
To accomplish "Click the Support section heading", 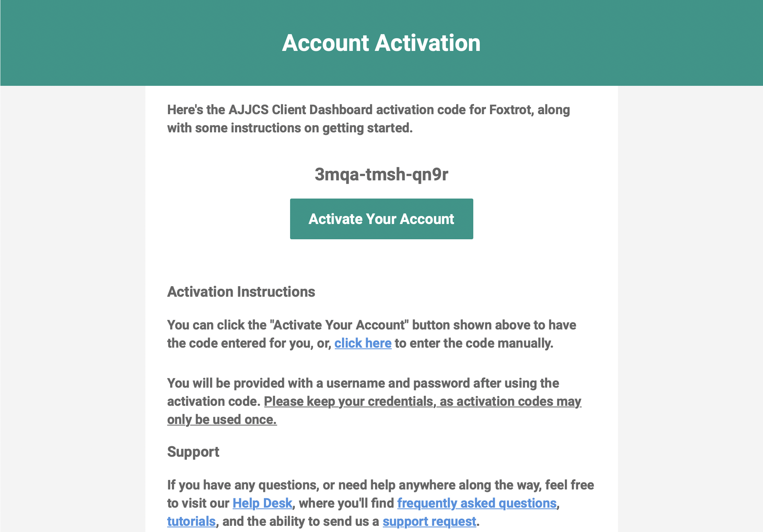I will 193,452.
